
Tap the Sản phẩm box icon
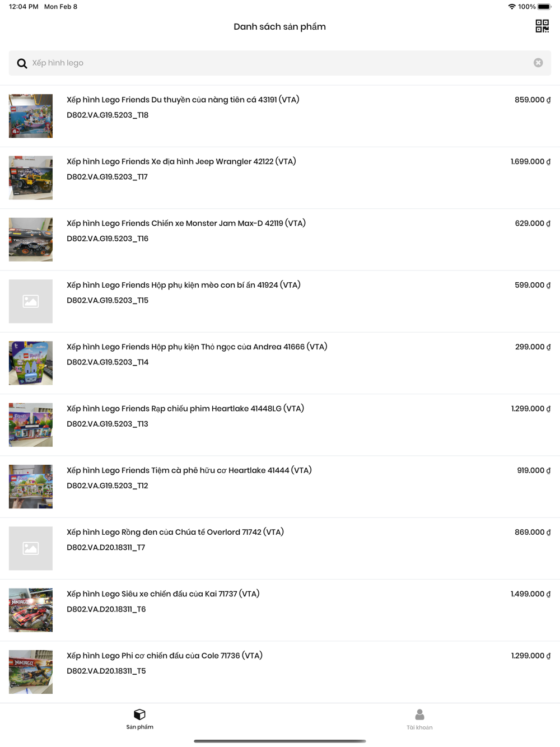[139, 715]
